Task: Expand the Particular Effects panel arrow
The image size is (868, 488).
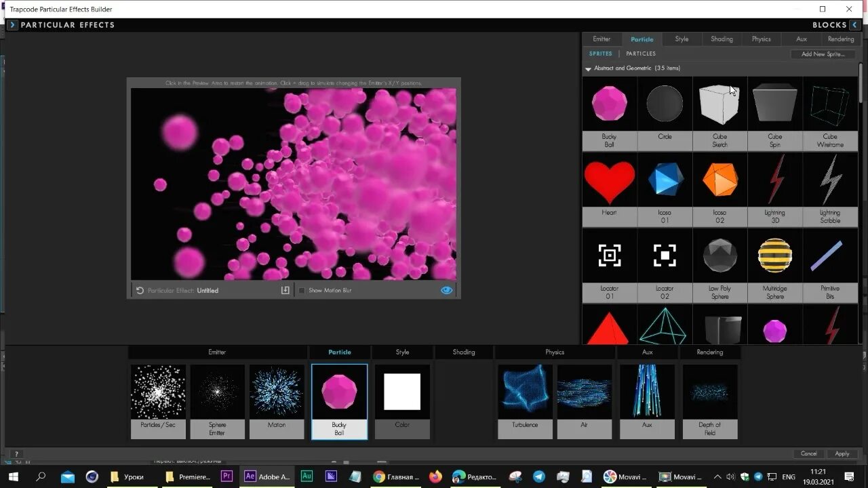Action: click(x=12, y=25)
